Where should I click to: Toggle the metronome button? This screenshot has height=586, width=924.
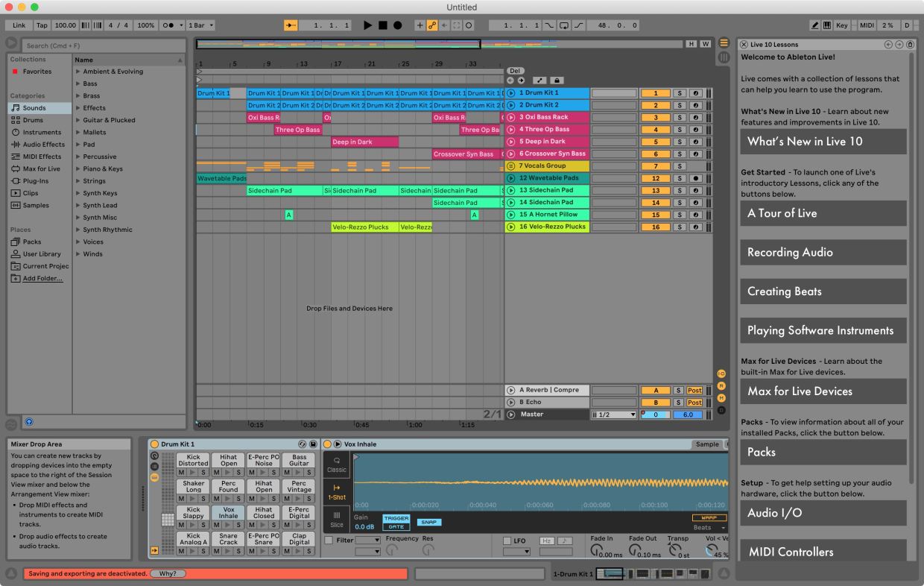(x=171, y=25)
